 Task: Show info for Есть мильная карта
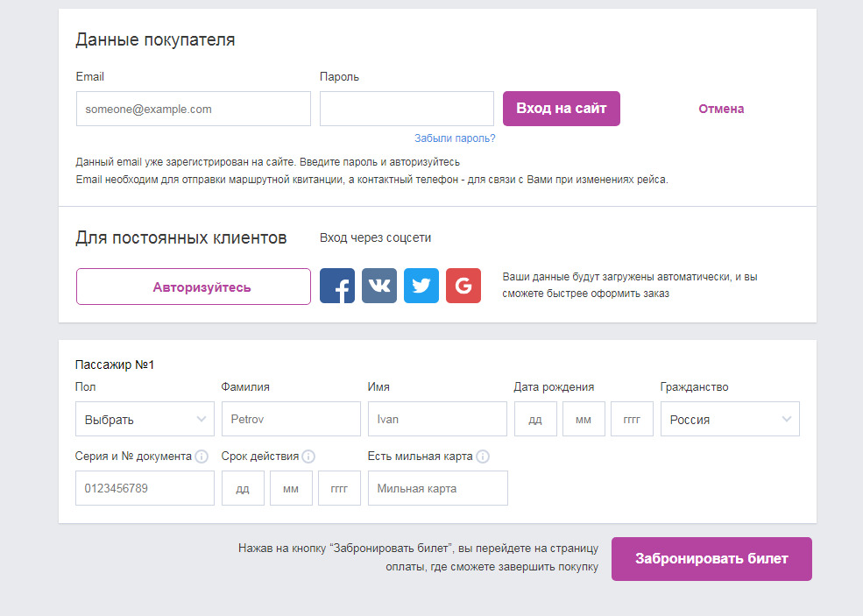coord(483,457)
